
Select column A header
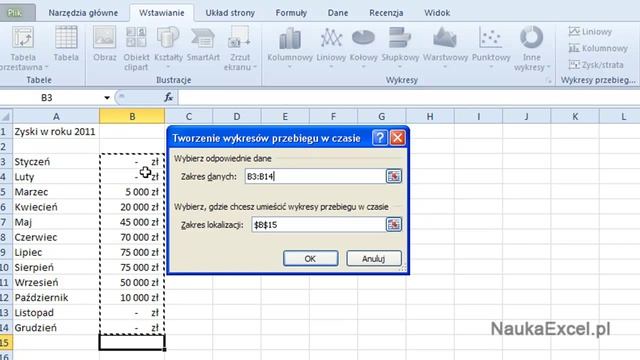(56, 117)
